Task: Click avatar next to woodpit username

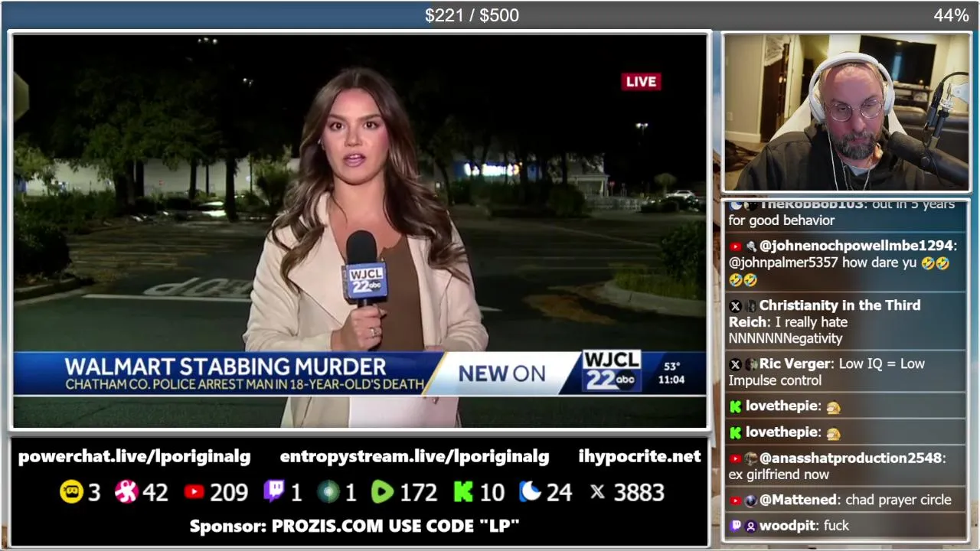Action: pos(750,526)
